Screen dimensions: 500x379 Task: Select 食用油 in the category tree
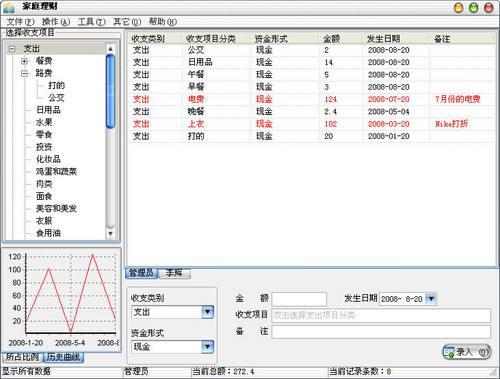[48, 233]
